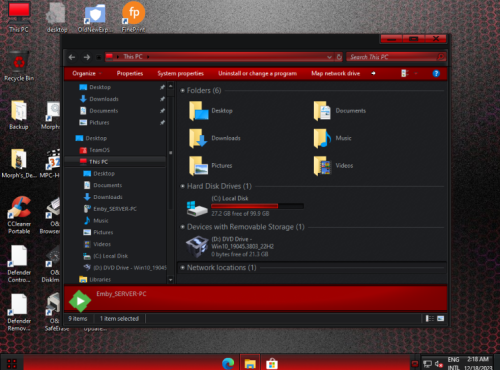This screenshot has height=370, width=500.
Task: Collapse the Folders (6) group
Action: coord(183,90)
